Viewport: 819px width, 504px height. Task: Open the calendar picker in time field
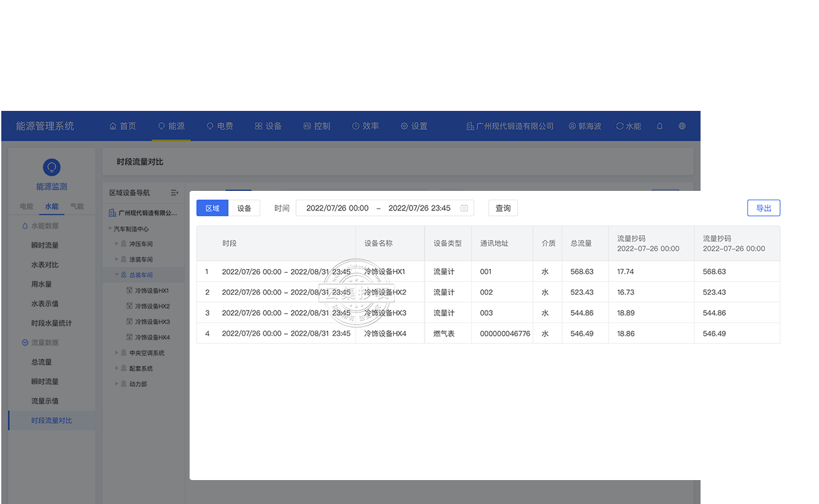click(464, 208)
